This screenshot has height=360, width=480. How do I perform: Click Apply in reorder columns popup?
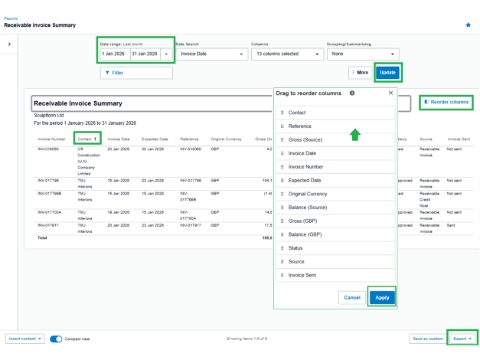pos(382,297)
